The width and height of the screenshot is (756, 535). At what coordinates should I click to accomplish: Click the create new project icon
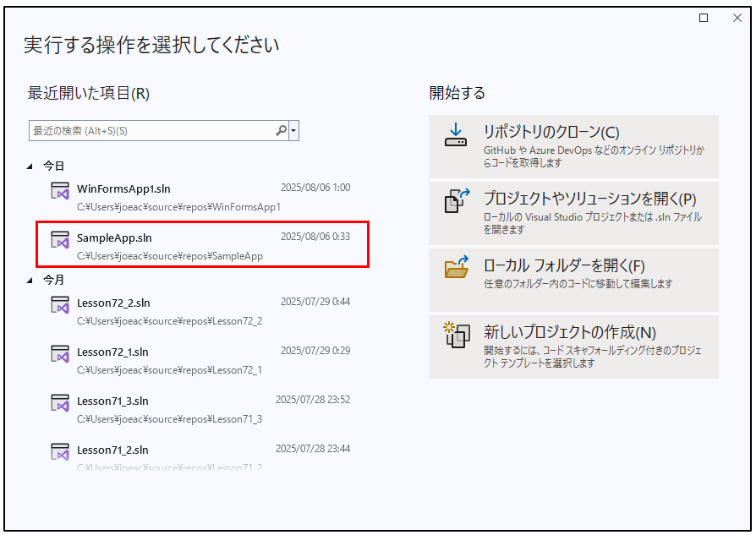[456, 335]
